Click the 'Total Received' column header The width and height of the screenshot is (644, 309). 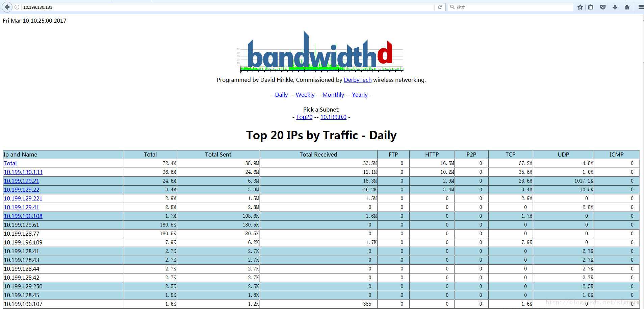coord(318,154)
